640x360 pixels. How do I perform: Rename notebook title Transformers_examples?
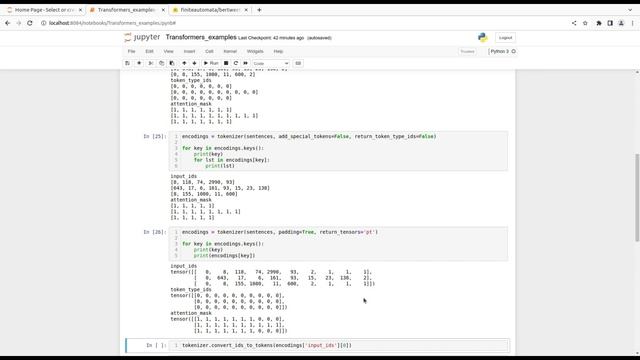[201, 37]
